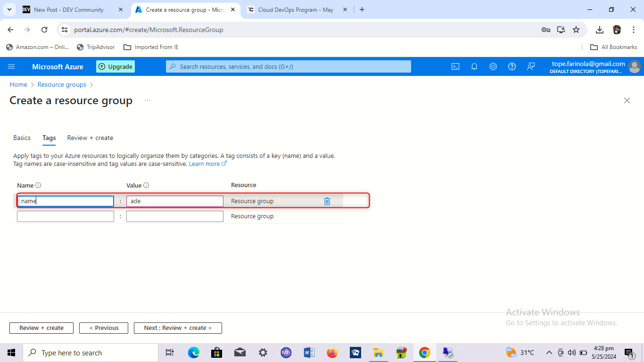Close the Create a resource group pane
The height and width of the screenshot is (362, 644).
pos(627,100)
